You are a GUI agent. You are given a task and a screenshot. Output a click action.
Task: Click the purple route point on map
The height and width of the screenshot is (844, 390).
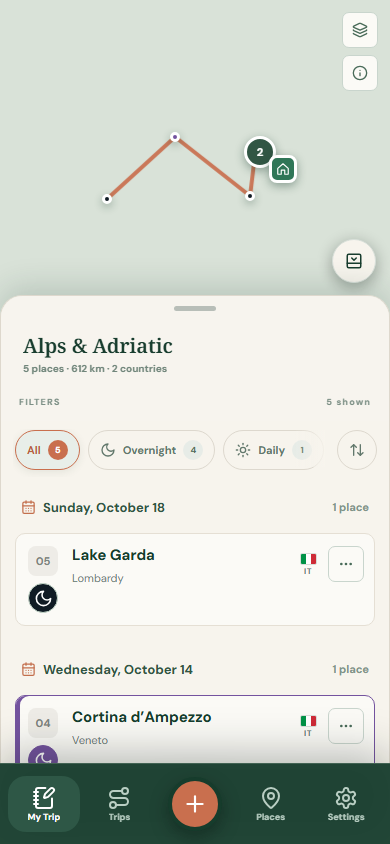[x=175, y=137]
